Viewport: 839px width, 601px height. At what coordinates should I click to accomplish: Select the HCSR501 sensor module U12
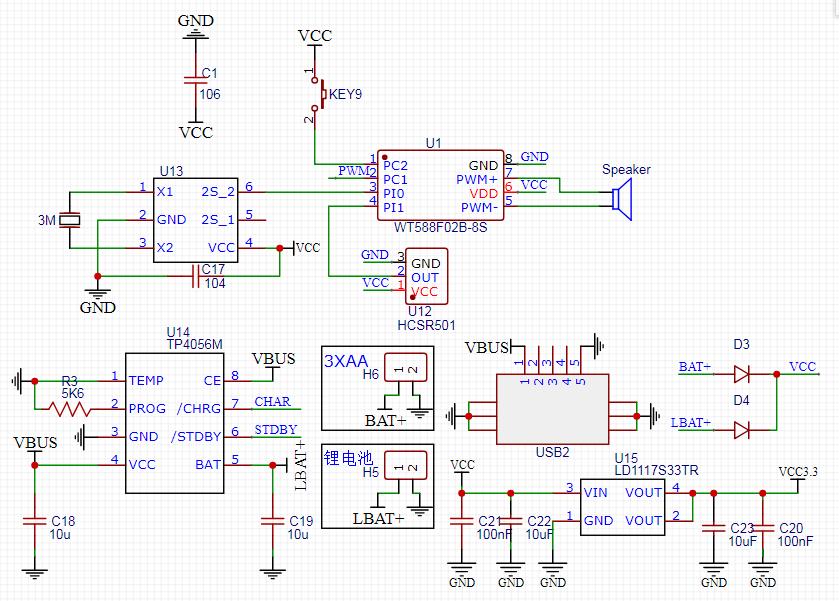click(x=426, y=276)
